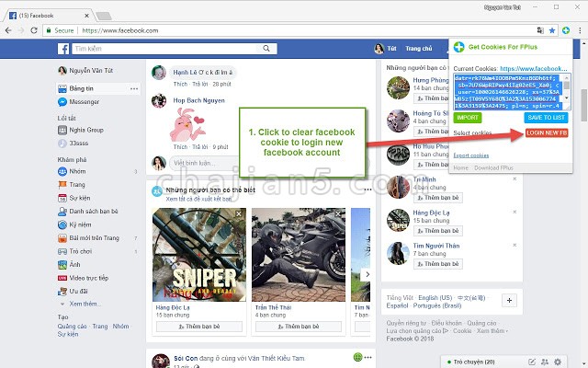Bookmark this page with the star icon
588x368 pixels.
(552, 30)
